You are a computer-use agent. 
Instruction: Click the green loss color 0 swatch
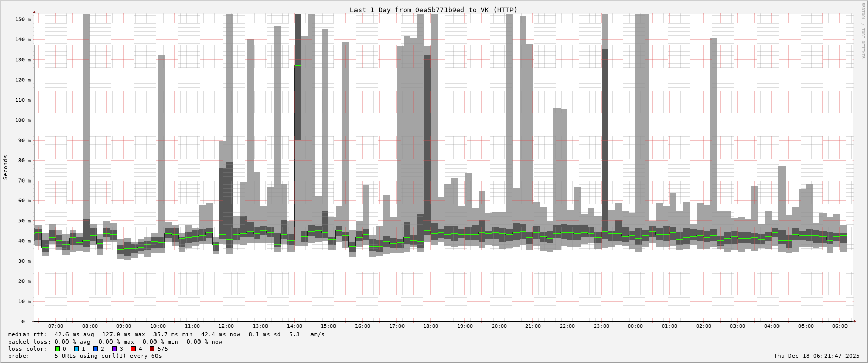[x=58, y=349]
